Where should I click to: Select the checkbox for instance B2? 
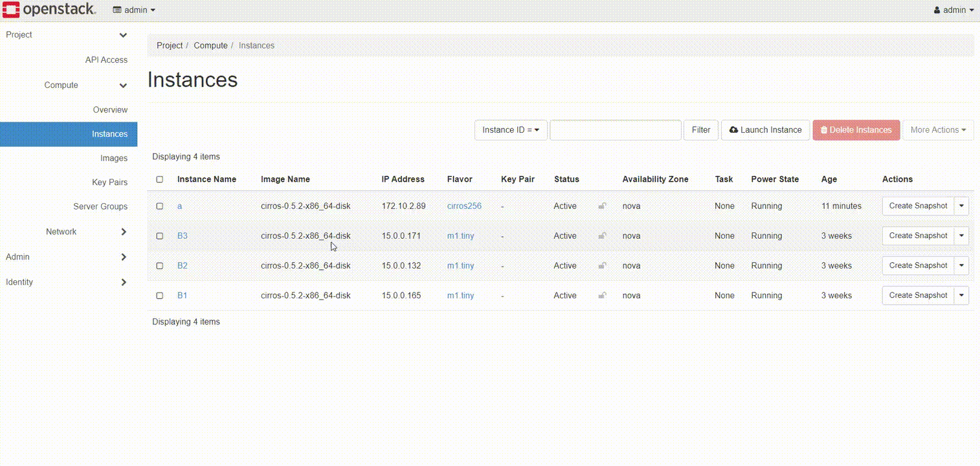[x=160, y=266]
